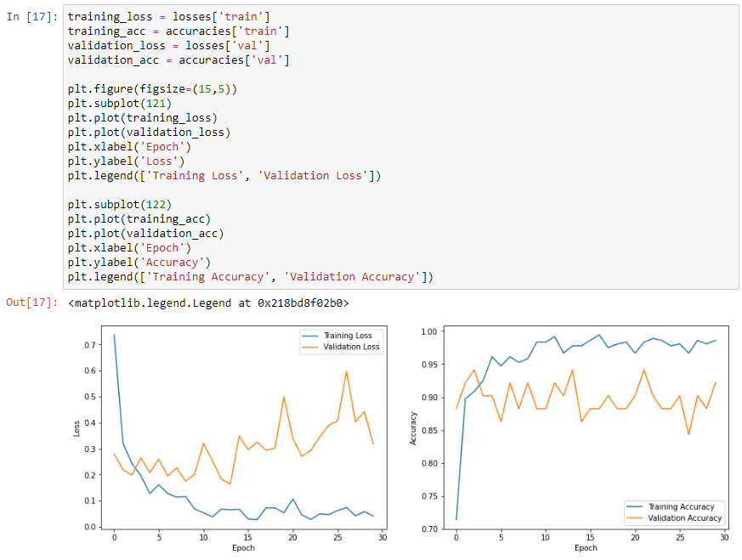
Task: Click the line training_loss = losses['train']
Action: click(168, 17)
